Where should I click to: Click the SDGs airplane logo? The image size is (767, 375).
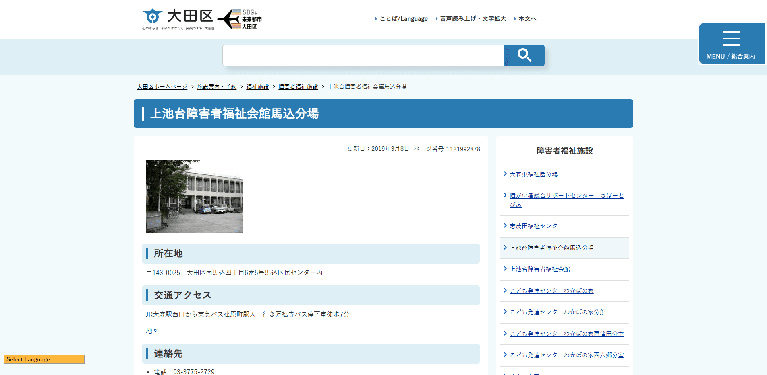click(240, 19)
